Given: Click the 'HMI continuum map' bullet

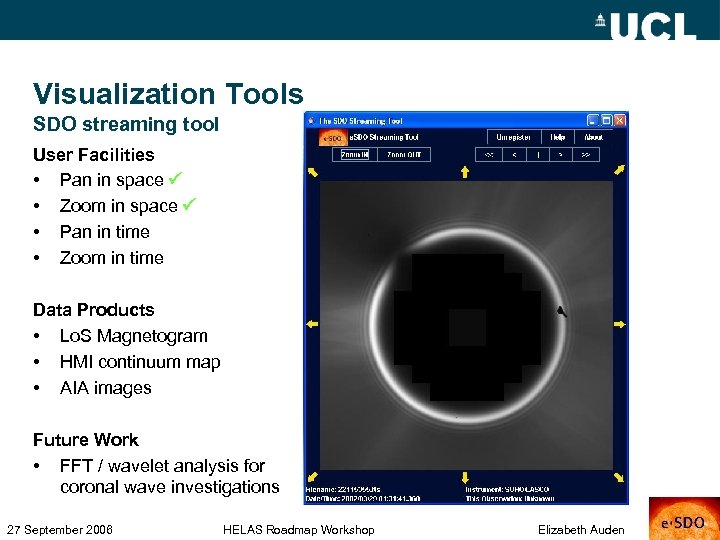Looking at the screenshot, I should tap(140, 362).
